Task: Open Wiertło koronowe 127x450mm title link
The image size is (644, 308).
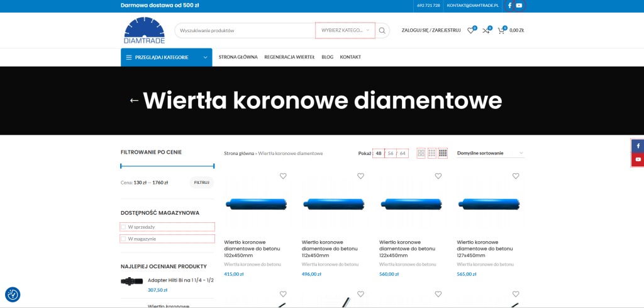Action: pos(485,249)
